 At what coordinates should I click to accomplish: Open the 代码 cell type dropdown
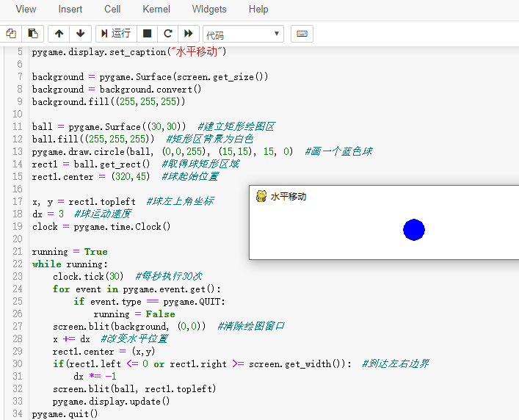[x=243, y=34]
